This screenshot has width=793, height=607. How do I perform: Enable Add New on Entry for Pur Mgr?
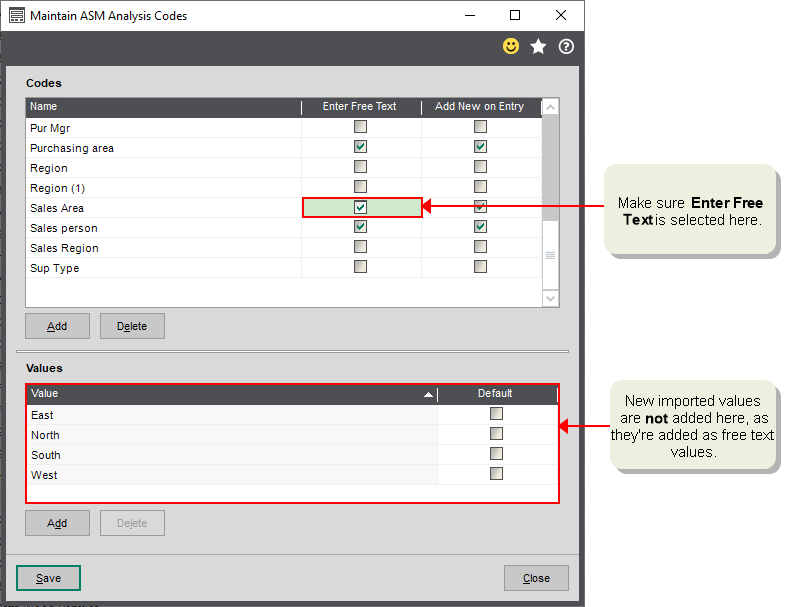481,127
